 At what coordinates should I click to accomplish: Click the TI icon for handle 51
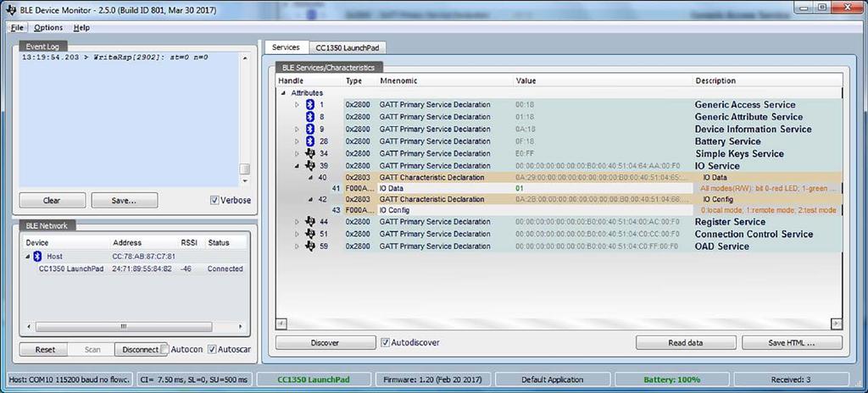(310, 234)
